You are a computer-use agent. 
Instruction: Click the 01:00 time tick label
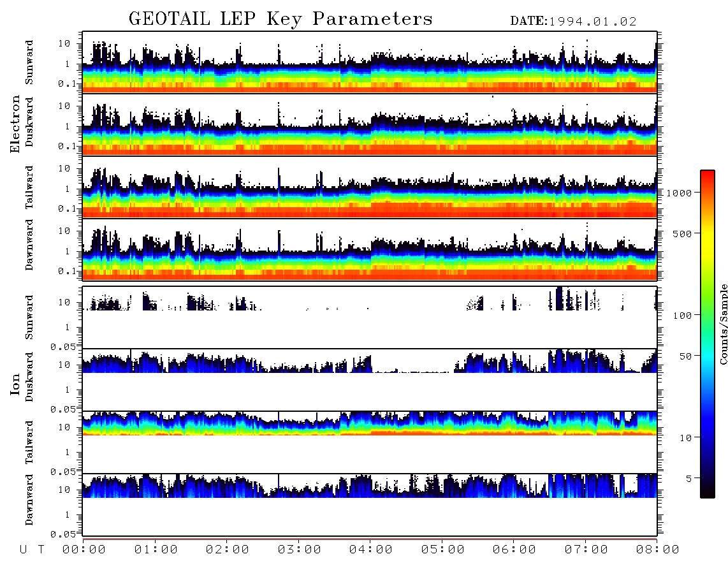coord(156,550)
